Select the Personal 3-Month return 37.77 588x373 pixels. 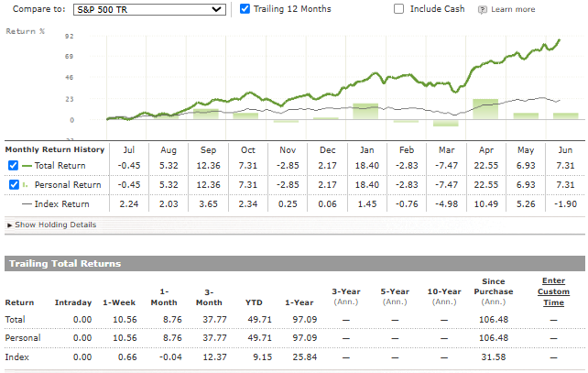point(214,338)
